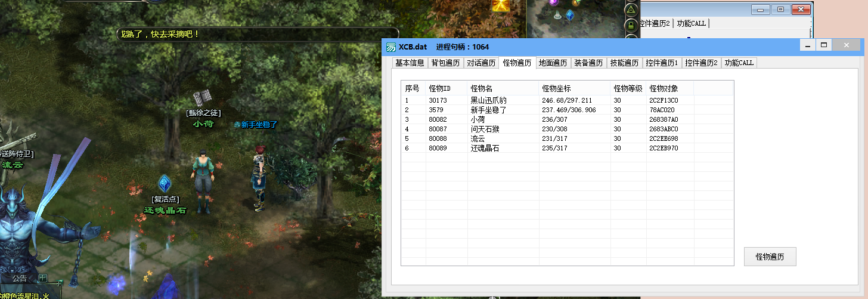Select the 问天石猴 list row
This screenshot has height=299, width=868.
[567, 129]
